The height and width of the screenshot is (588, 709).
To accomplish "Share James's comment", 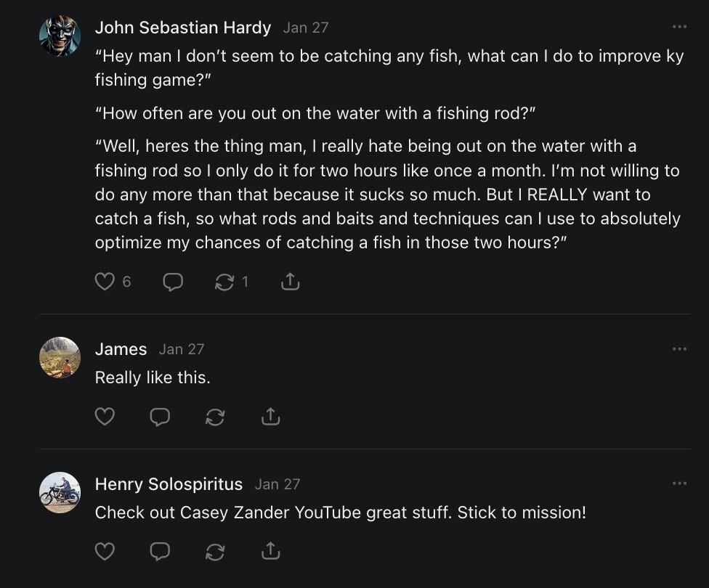I will click(x=270, y=417).
